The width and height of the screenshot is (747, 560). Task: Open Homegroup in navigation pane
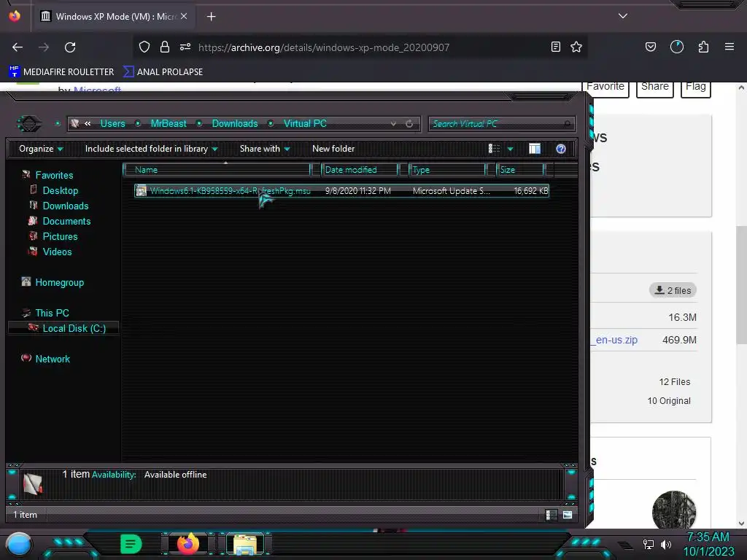pos(60,282)
